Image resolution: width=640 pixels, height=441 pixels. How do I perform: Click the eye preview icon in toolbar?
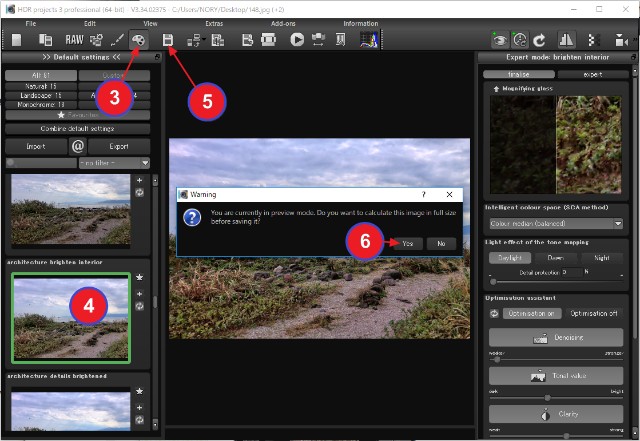(499, 40)
